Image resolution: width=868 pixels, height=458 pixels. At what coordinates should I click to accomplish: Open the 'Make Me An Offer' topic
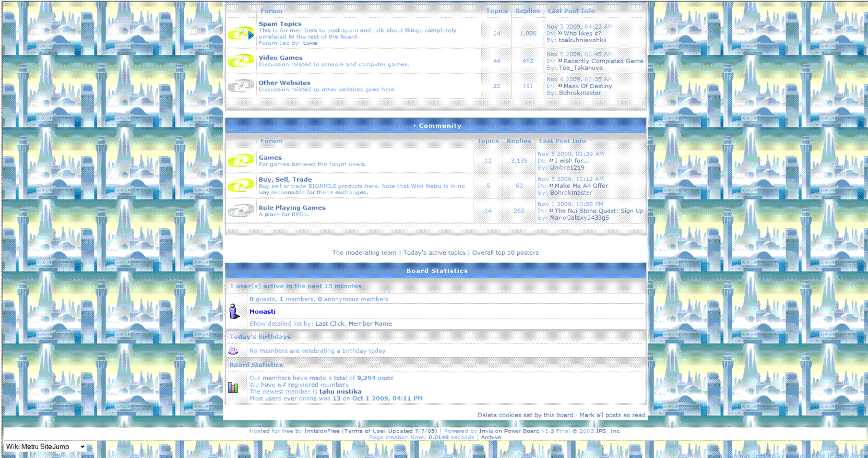click(581, 186)
